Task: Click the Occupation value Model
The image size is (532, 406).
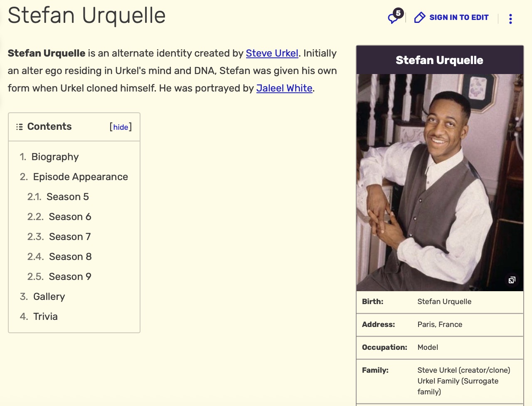Action: [428, 347]
